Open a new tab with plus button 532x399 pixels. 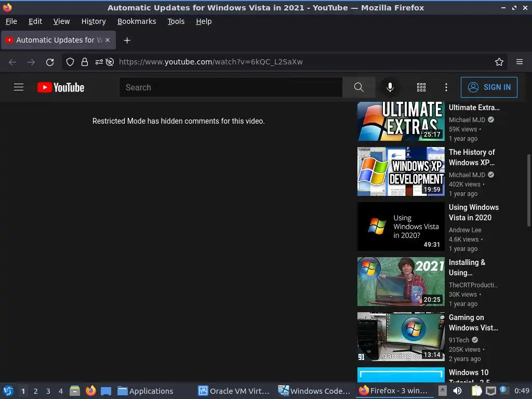(127, 41)
